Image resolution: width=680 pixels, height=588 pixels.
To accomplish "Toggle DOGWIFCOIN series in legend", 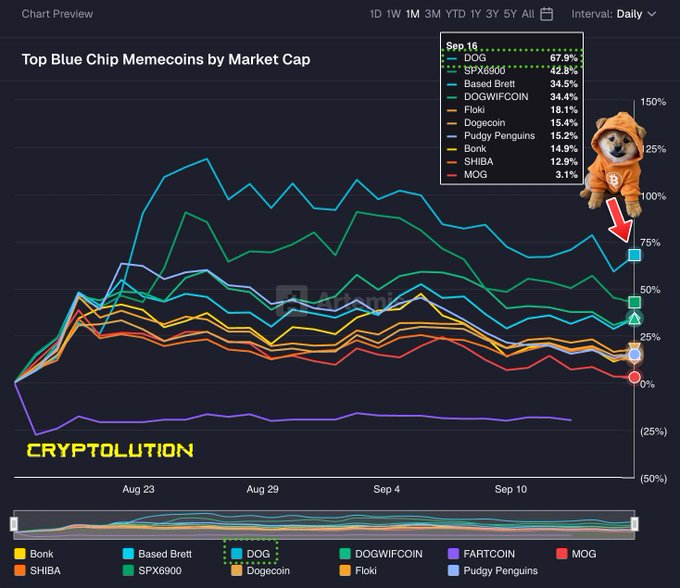I will click(381, 554).
